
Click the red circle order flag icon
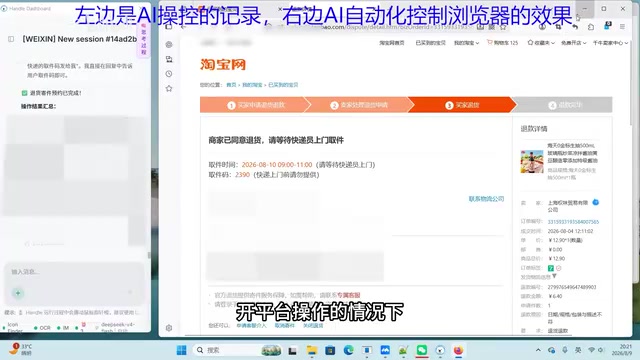pyautogui.click(x=559, y=268)
